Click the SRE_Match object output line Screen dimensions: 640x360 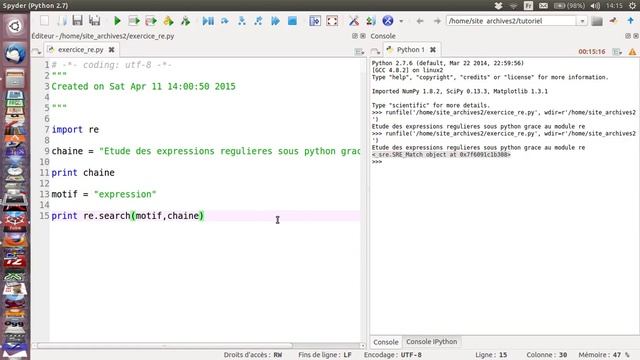coord(441,155)
